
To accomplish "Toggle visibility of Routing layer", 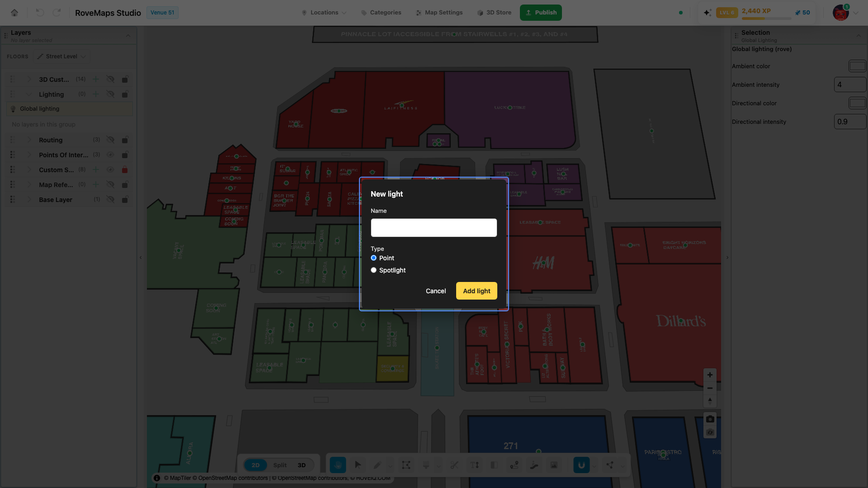I will point(110,140).
